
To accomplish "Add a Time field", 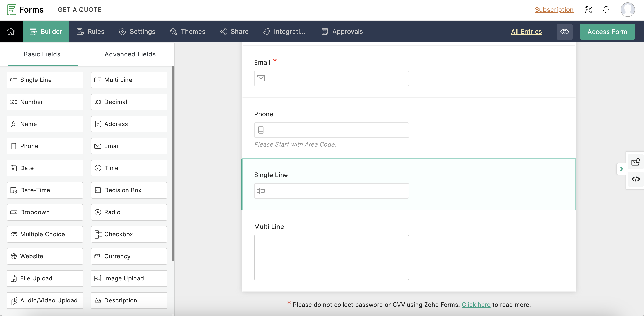I will click(129, 168).
